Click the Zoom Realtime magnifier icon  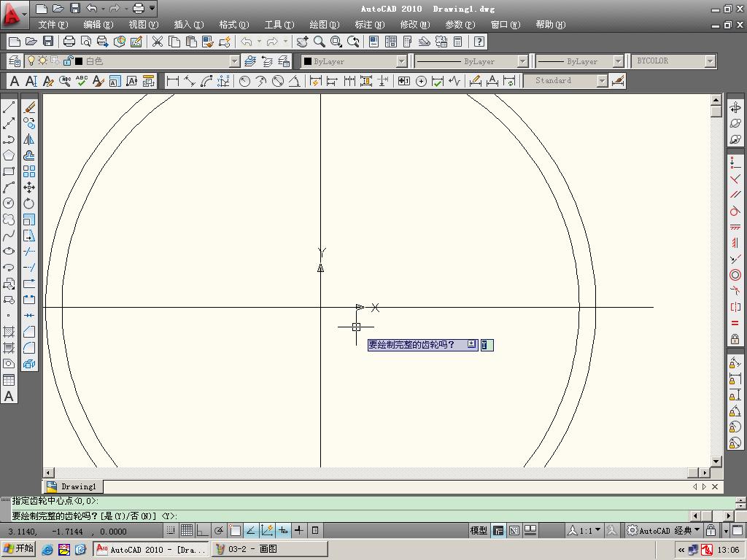coord(320,42)
